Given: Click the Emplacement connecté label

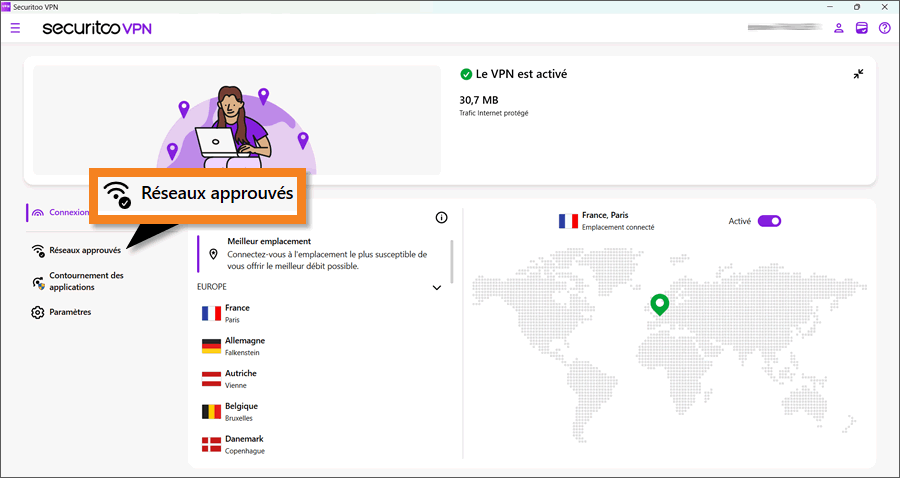Looking at the screenshot, I should (618, 227).
